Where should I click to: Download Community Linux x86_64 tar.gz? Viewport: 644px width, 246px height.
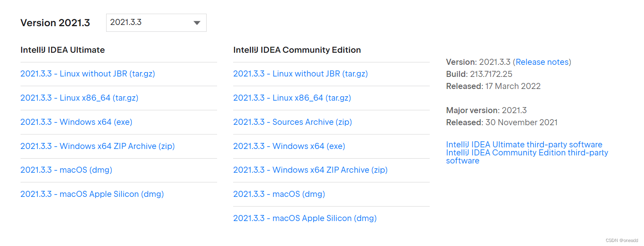click(x=292, y=98)
